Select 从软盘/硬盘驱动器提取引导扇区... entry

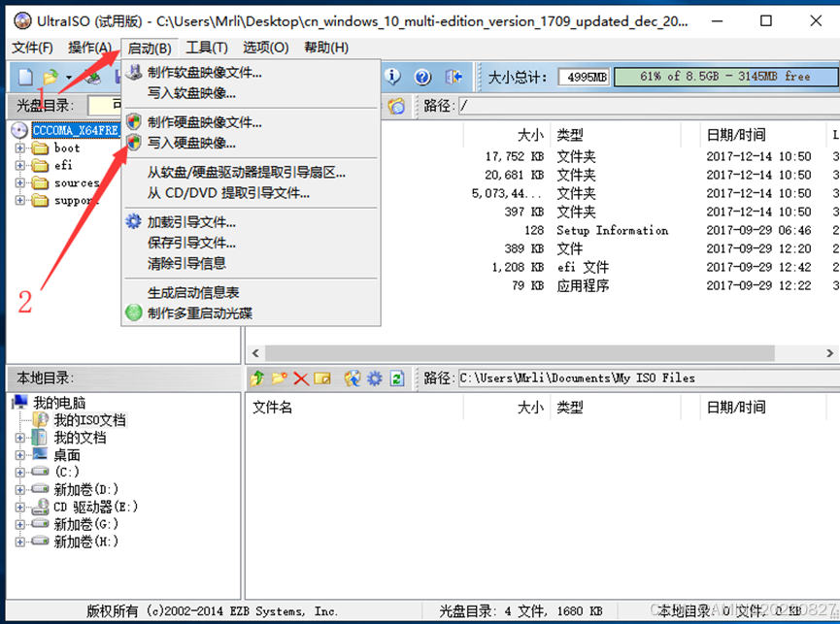tap(252, 172)
